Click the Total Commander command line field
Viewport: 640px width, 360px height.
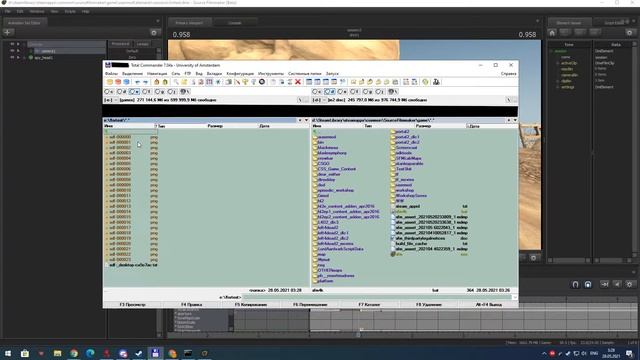coord(377,297)
